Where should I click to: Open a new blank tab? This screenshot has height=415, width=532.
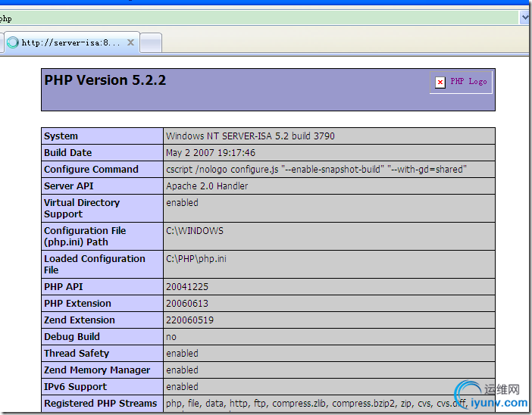(x=151, y=43)
